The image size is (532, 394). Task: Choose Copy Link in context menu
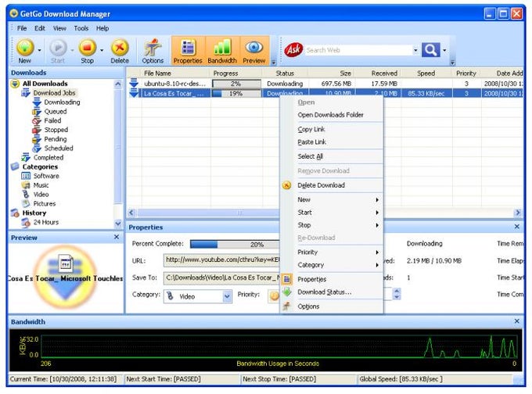(332, 129)
